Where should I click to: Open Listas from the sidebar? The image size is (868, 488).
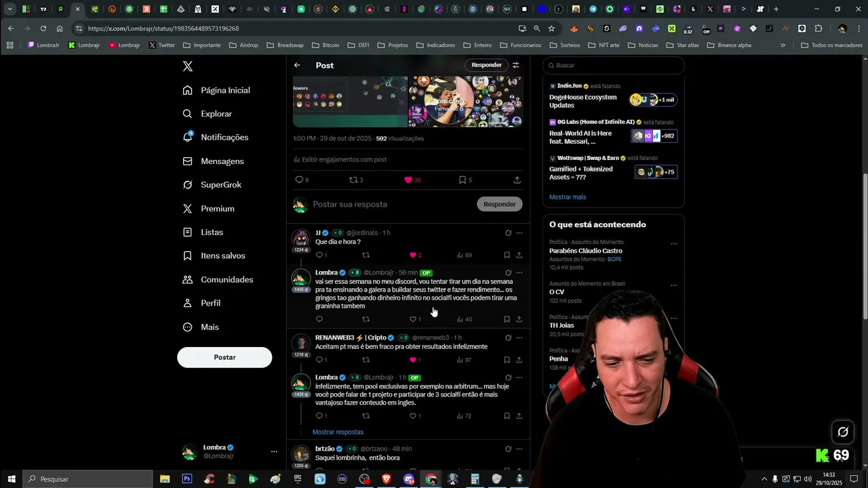pyautogui.click(x=203, y=232)
